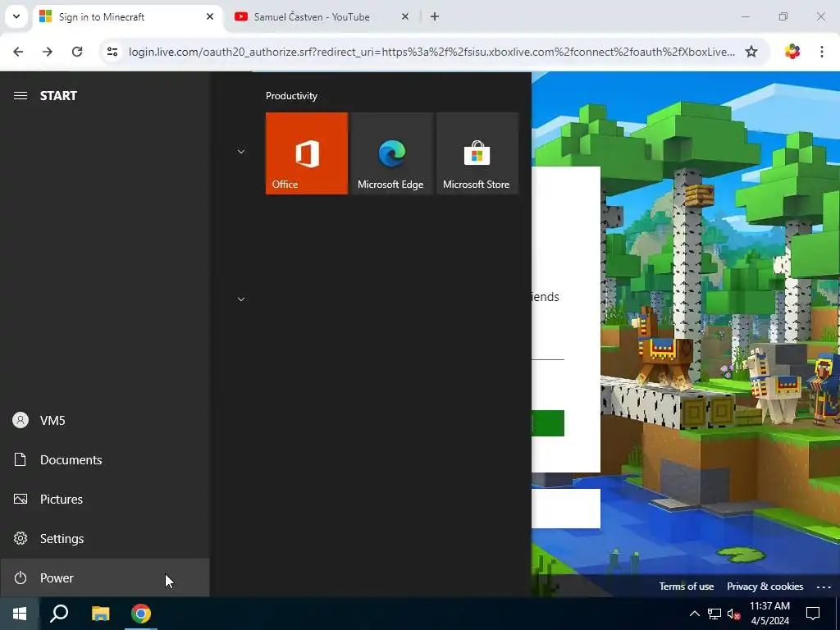Go forward in Chrome
840x630 pixels.
click(x=48, y=52)
